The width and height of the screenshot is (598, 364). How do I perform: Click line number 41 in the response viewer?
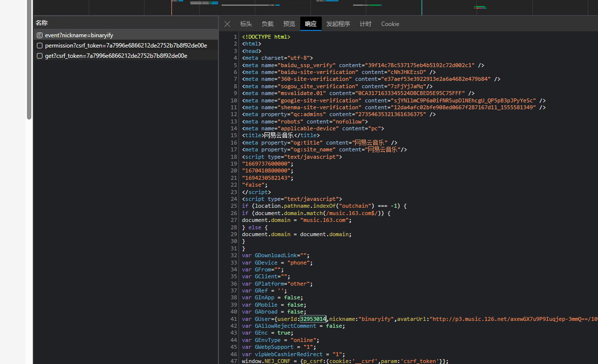click(x=233, y=318)
